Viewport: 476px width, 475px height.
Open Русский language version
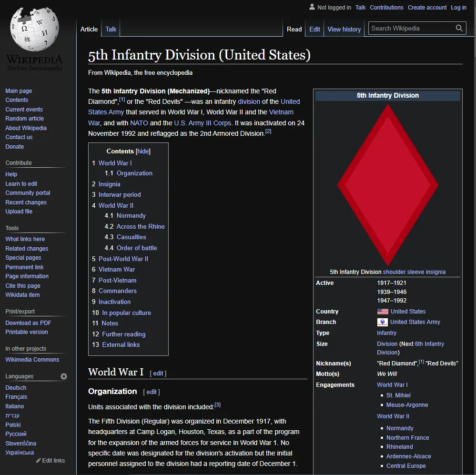tap(16, 434)
